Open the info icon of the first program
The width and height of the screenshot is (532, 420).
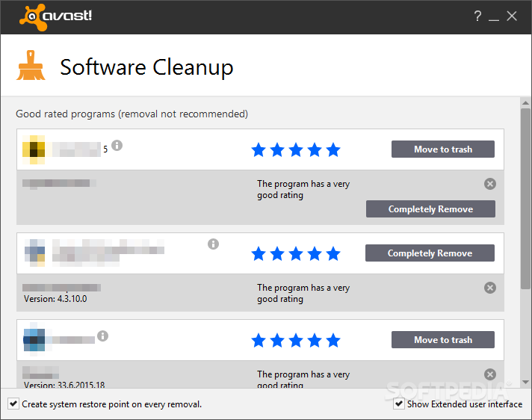(117, 146)
